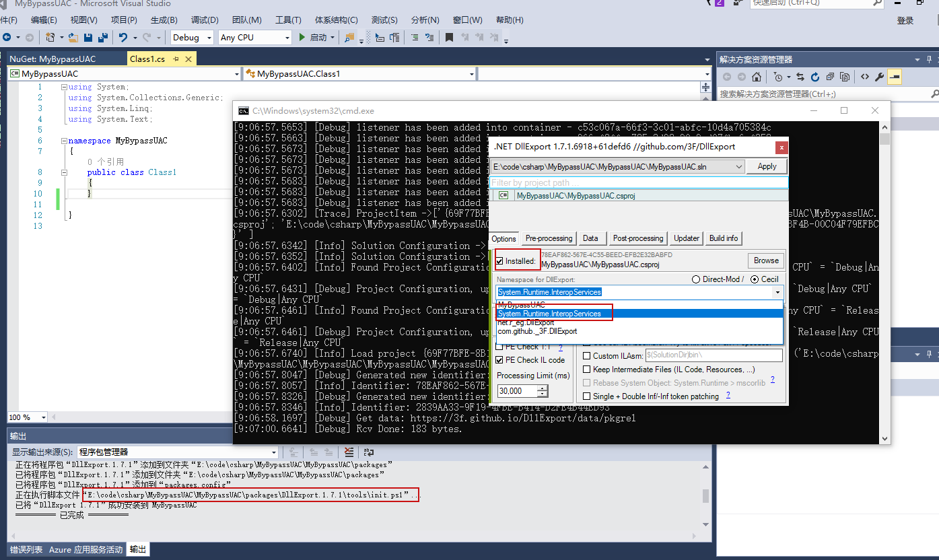Click the Comment selected lines icon

414,38
